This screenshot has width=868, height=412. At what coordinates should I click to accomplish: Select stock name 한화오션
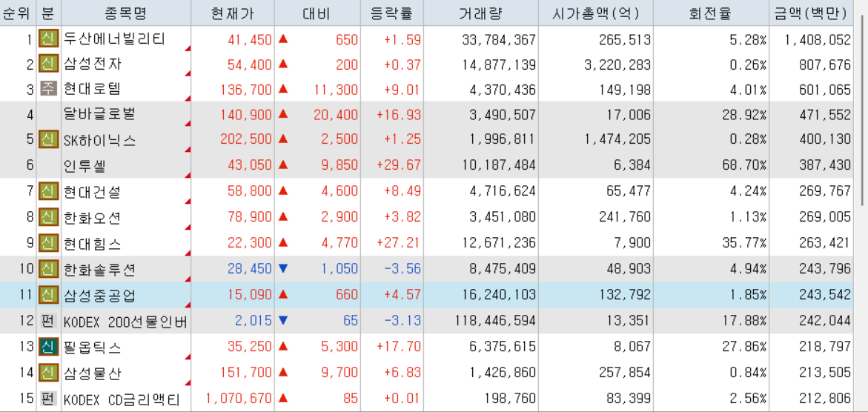tap(93, 216)
